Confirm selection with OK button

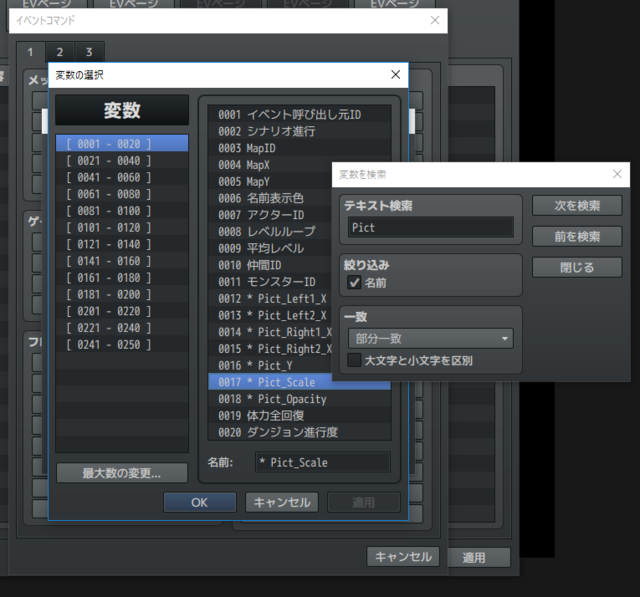click(200, 502)
